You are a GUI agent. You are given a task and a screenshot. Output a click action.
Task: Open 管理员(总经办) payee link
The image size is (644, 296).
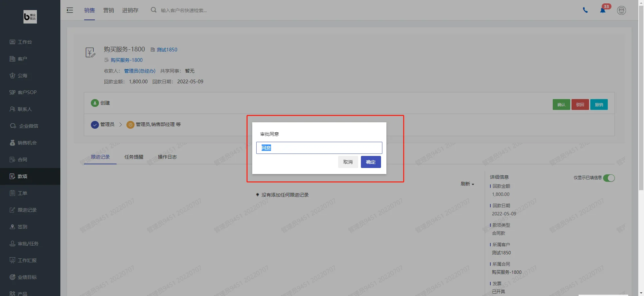click(x=140, y=71)
